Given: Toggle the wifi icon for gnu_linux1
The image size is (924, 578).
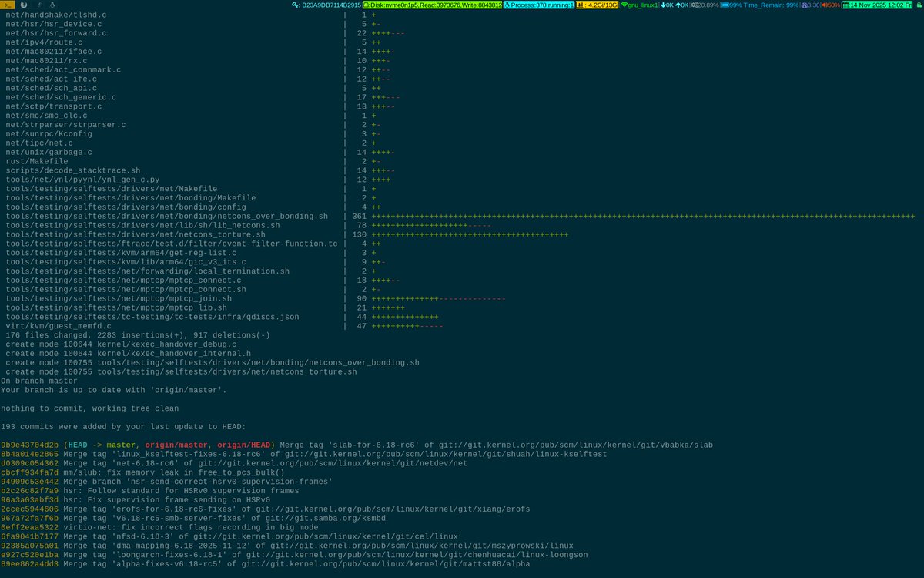Looking at the screenshot, I should point(624,5).
